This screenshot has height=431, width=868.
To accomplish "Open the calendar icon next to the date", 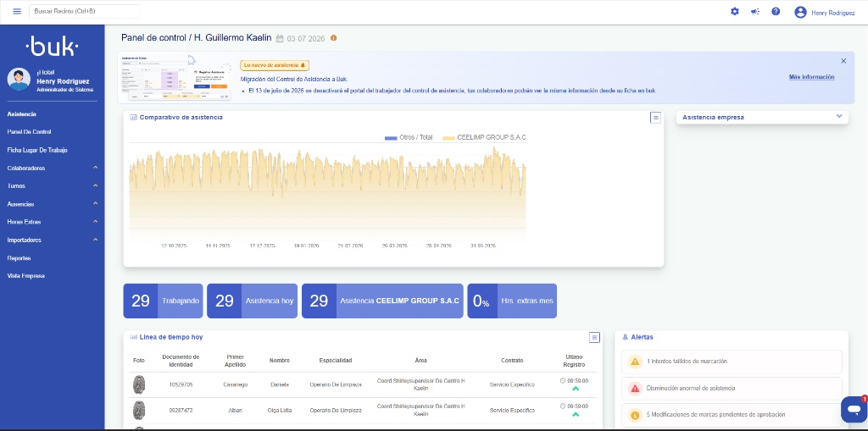I will [x=280, y=39].
